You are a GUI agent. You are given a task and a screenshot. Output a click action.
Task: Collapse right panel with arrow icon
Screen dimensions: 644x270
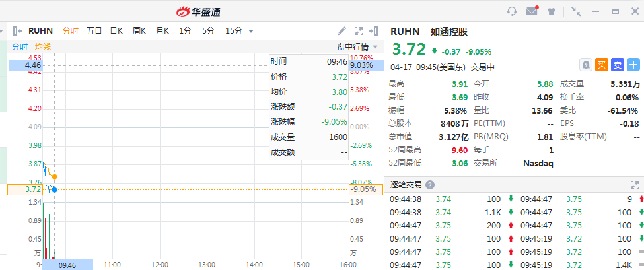pyautogui.click(x=373, y=31)
